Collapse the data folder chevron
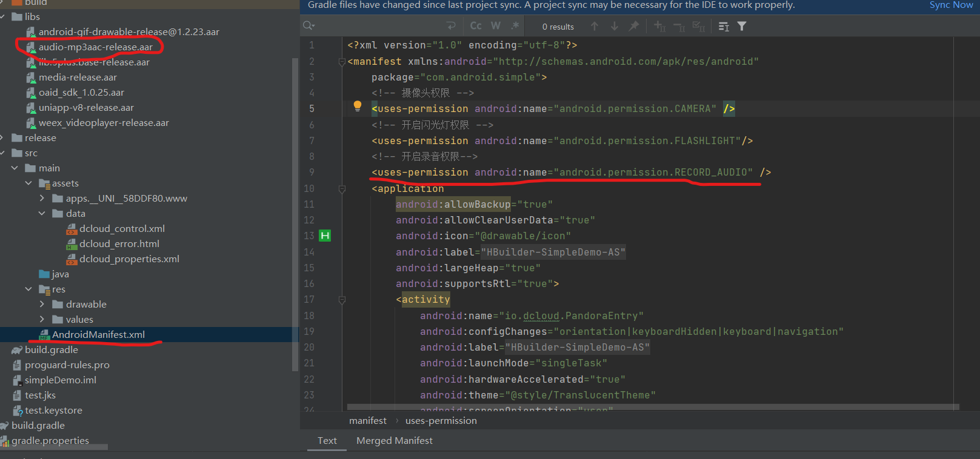Viewport: 980px width, 459px height. [x=42, y=214]
